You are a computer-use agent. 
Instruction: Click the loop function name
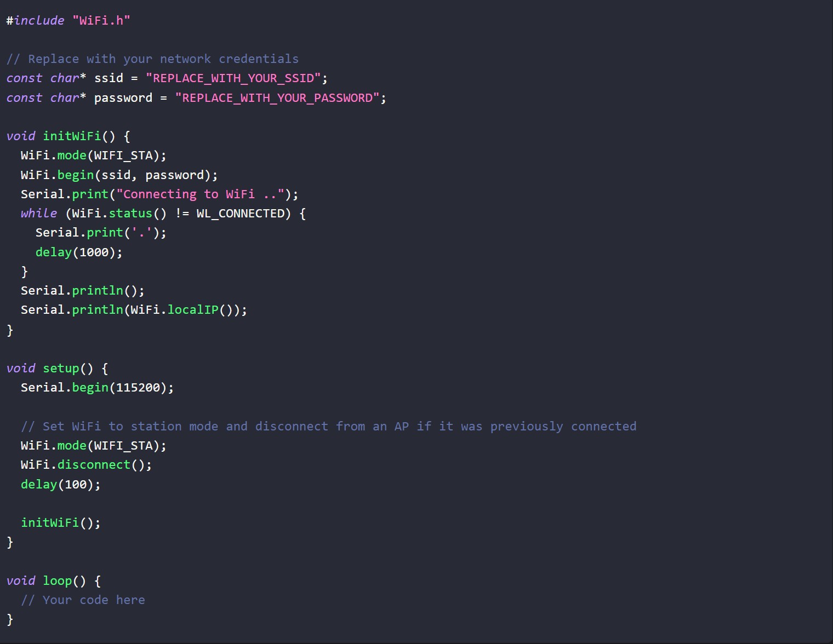[58, 581]
